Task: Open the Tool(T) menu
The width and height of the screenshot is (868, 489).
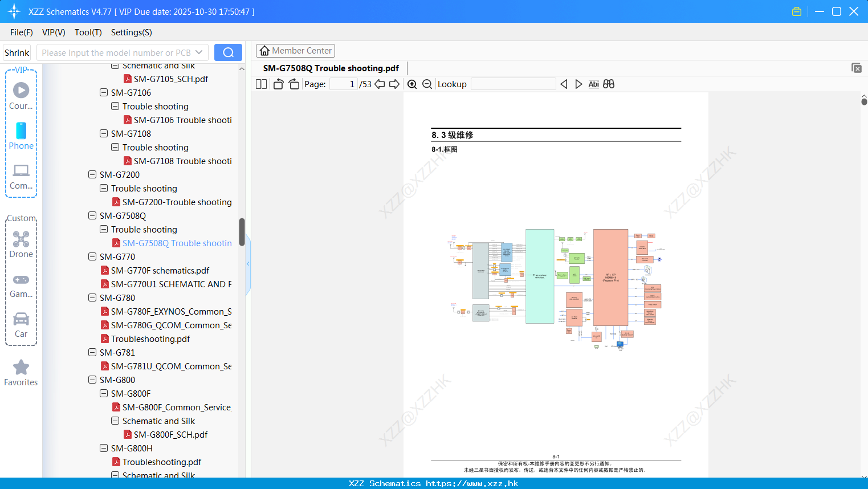Action: tap(88, 32)
